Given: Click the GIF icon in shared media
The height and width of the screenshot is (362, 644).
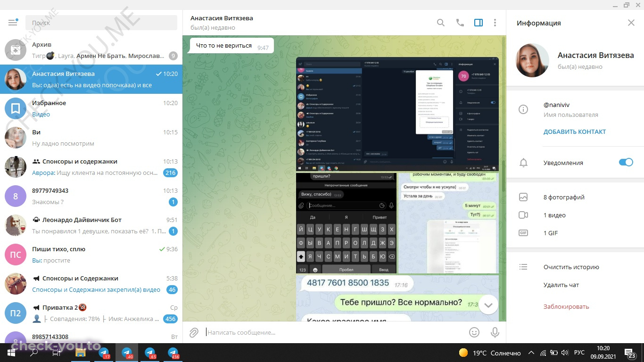Looking at the screenshot, I should [523, 233].
